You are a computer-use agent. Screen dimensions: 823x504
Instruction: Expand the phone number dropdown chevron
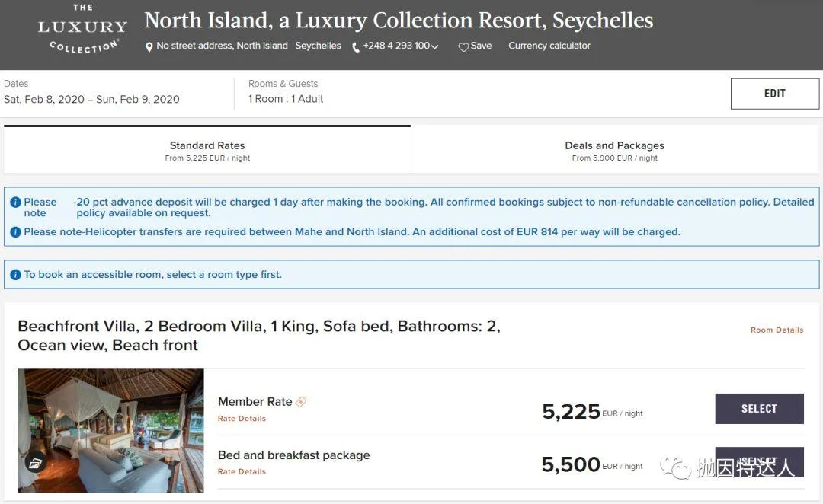(434, 46)
